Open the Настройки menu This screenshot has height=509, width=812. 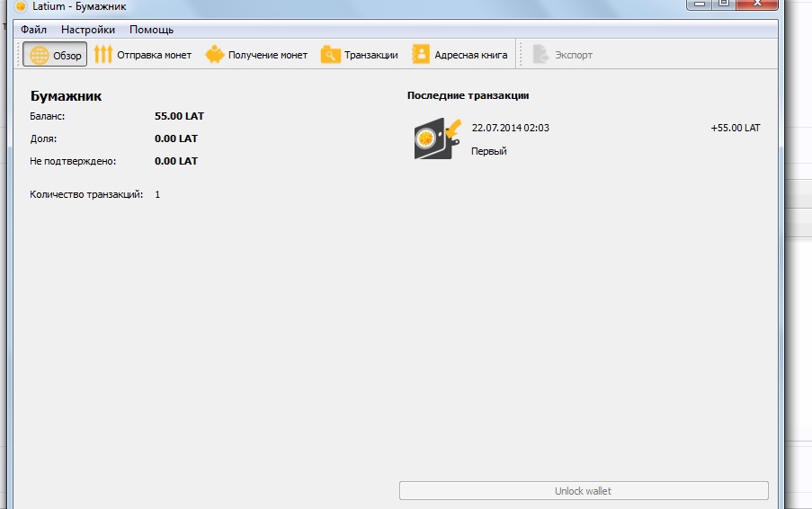pyautogui.click(x=88, y=30)
